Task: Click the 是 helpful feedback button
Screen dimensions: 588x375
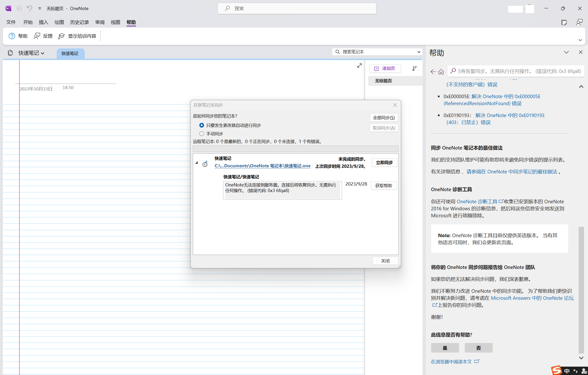Action: tap(445, 348)
